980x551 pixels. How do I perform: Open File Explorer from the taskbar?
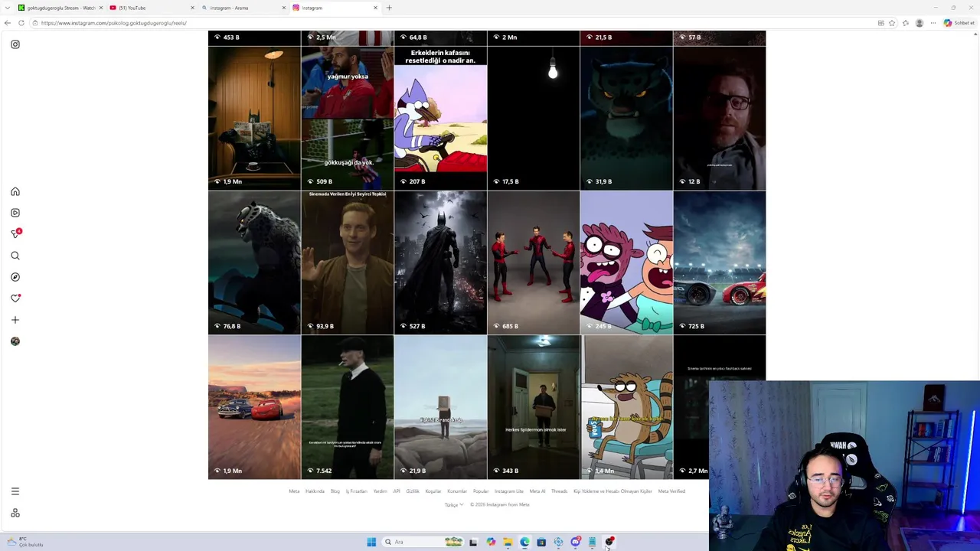(508, 542)
